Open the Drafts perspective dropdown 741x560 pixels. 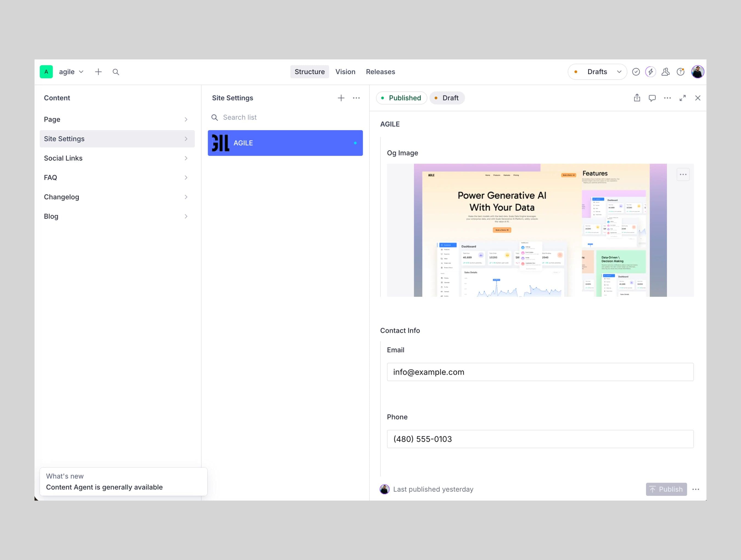tap(597, 72)
